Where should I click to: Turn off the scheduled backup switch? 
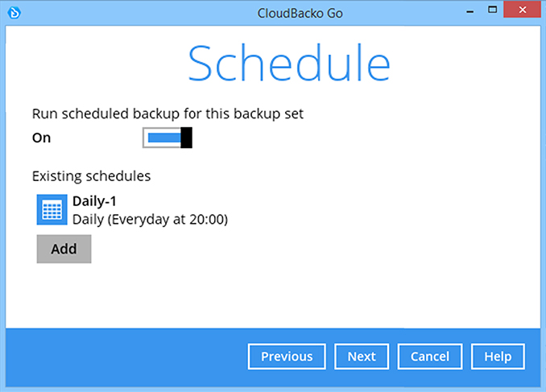(x=168, y=138)
